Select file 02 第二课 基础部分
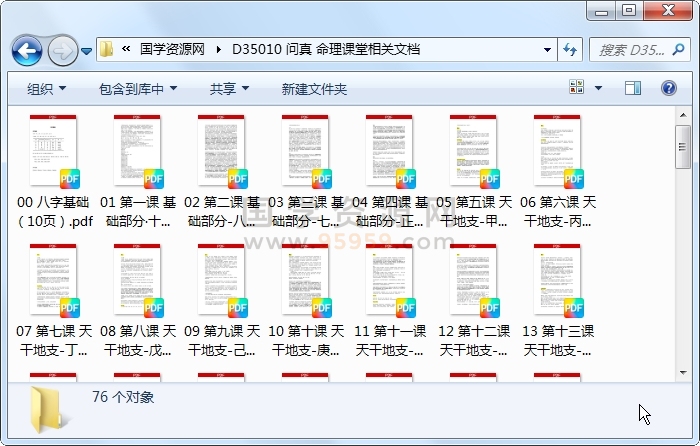The height and width of the screenshot is (446, 700). pyautogui.click(x=221, y=172)
